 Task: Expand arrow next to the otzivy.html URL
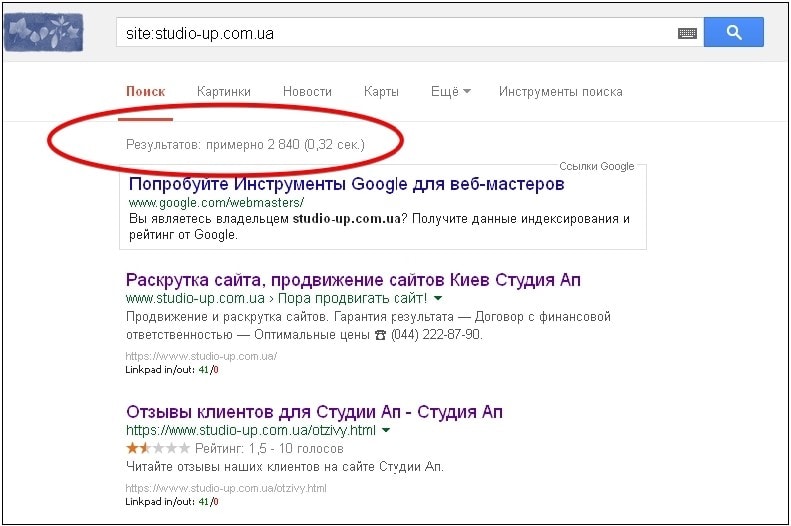pyautogui.click(x=386, y=431)
